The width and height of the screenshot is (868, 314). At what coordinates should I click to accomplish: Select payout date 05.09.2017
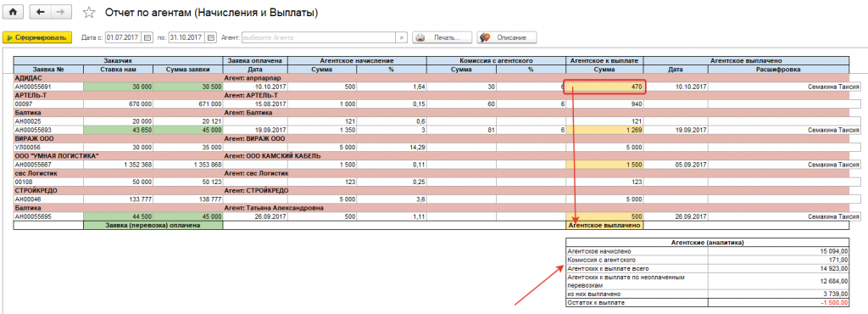(676, 165)
